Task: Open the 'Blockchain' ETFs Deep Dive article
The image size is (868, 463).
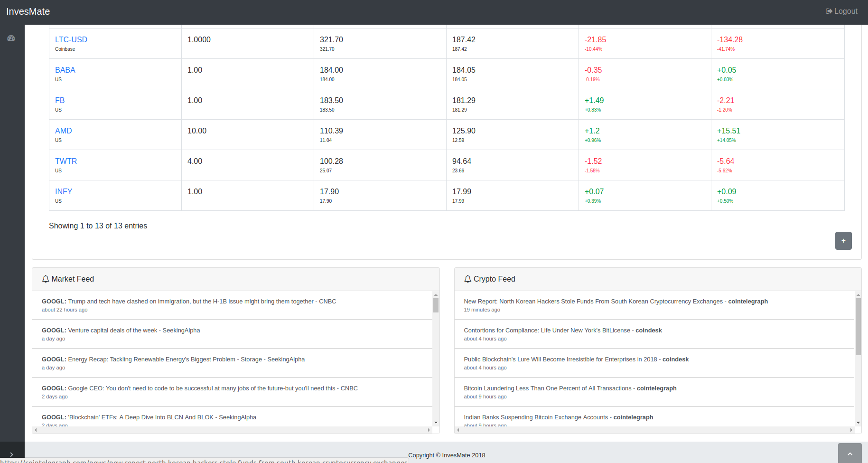Action: (149, 417)
